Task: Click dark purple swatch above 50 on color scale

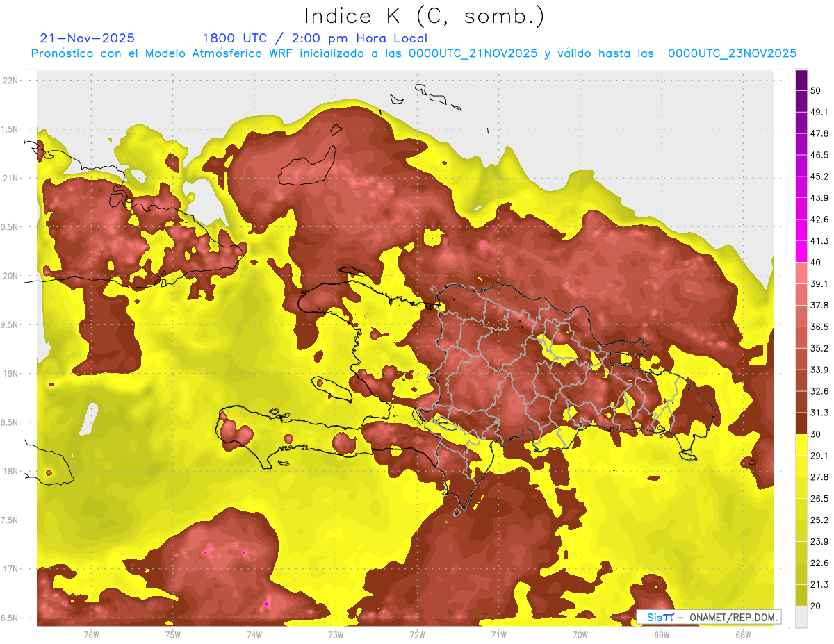Action: (x=802, y=81)
